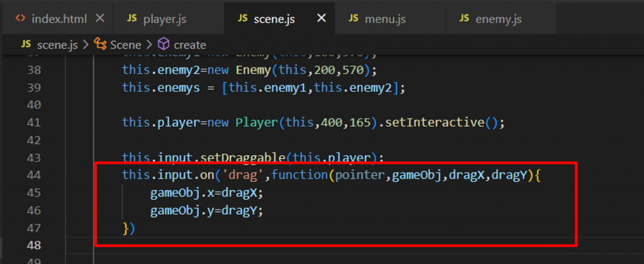
Task: Click line number 47 in the gutter
Action: point(35,228)
